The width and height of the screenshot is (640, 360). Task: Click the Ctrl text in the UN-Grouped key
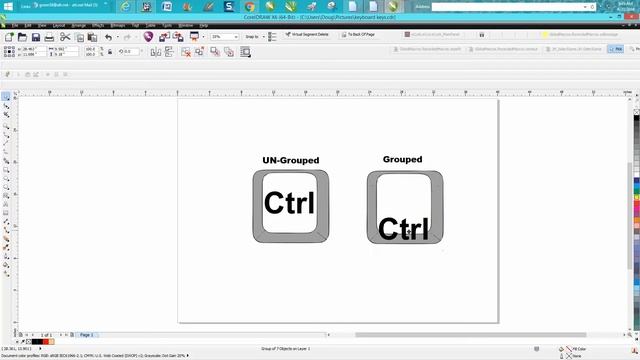coord(289,203)
